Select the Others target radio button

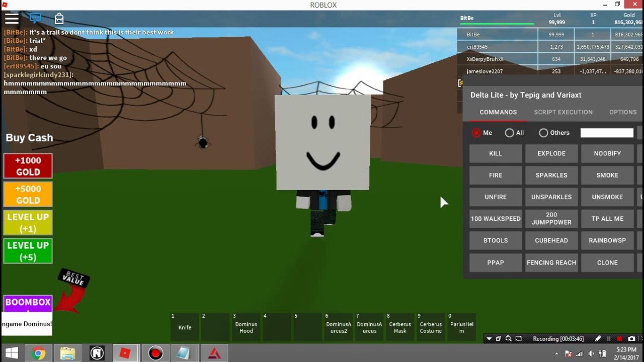click(x=543, y=133)
